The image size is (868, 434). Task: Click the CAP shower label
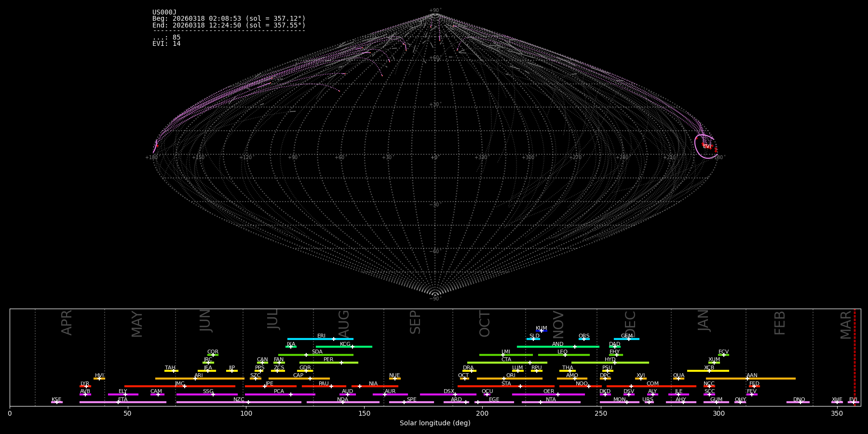[x=298, y=376]
